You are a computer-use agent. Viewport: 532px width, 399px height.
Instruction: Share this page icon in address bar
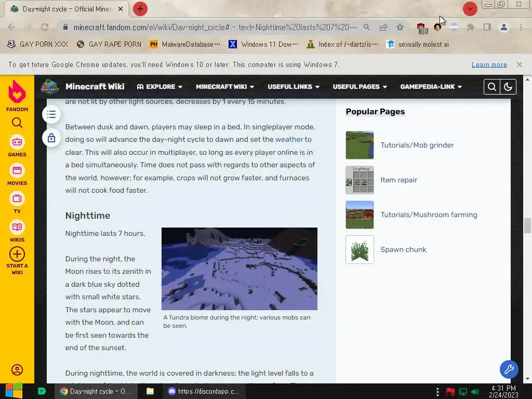tap(383, 27)
